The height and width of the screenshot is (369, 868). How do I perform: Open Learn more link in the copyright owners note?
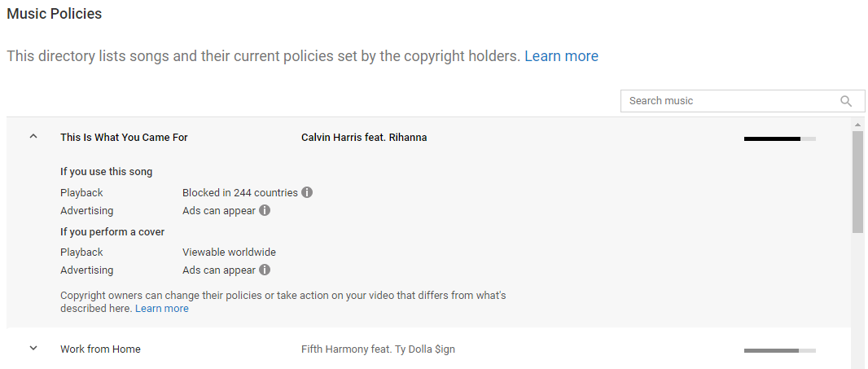(x=162, y=309)
